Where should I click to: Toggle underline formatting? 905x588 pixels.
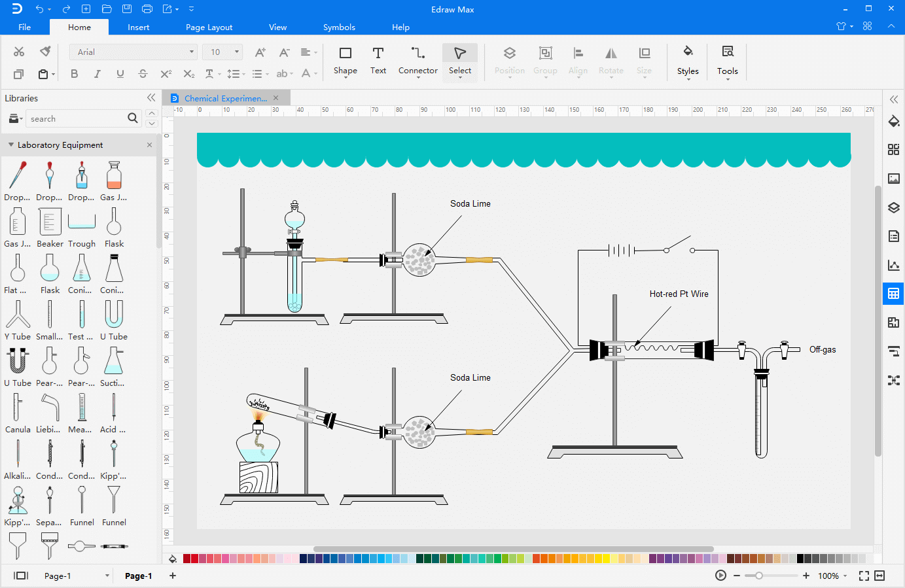[x=120, y=74]
